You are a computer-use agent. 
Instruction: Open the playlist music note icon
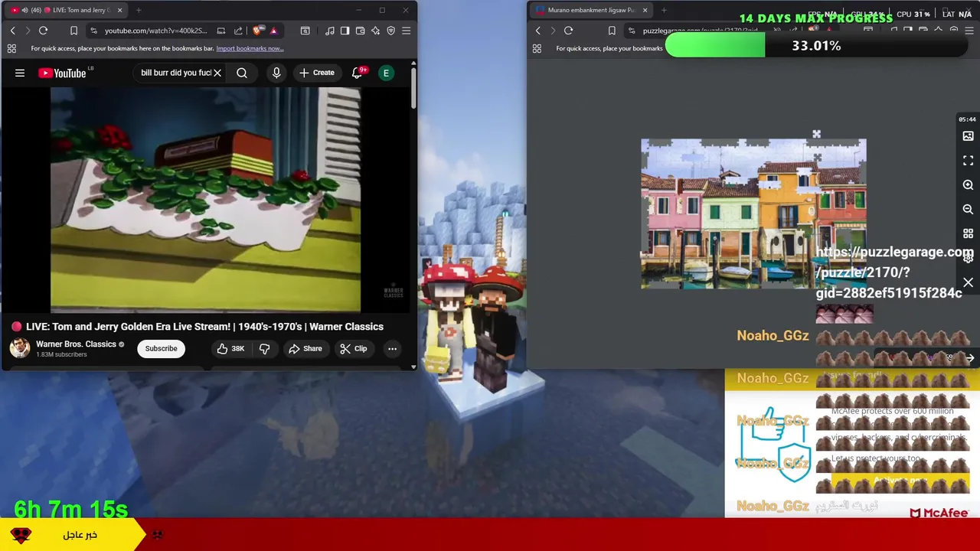click(329, 31)
